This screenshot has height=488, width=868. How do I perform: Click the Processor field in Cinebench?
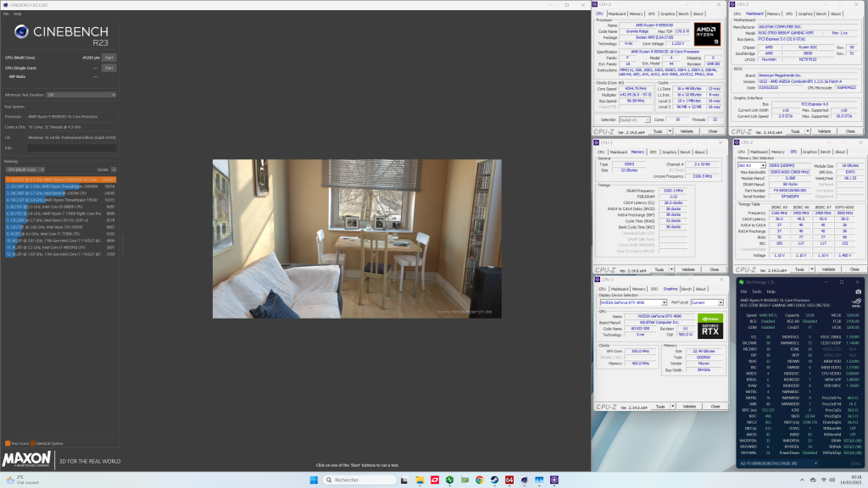72,117
